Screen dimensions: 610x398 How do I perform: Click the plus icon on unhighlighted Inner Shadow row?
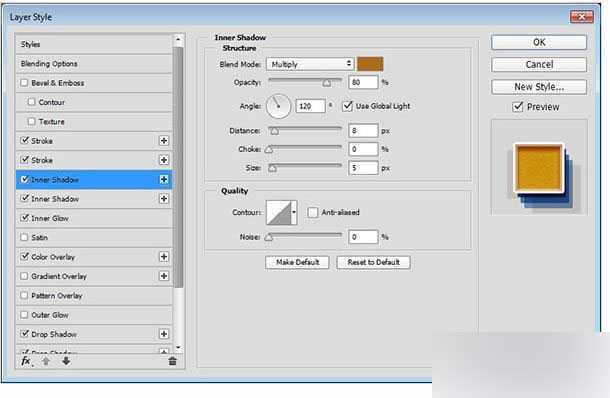click(164, 199)
